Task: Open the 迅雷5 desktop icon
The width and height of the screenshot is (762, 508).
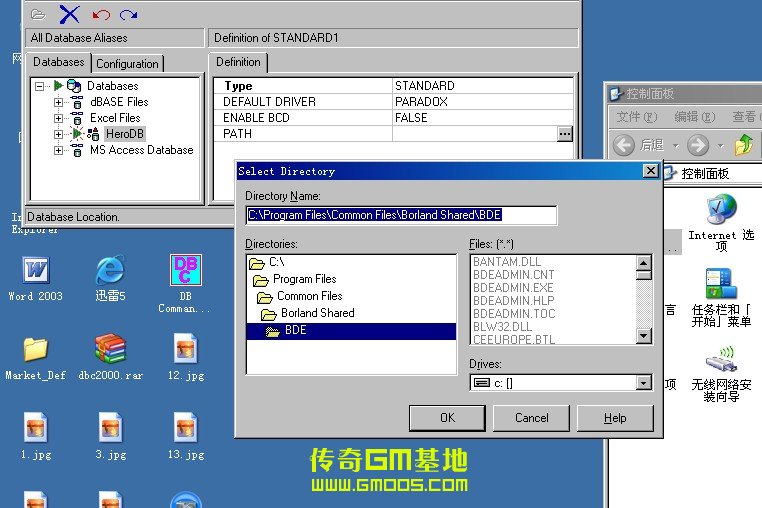Action: (x=110, y=270)
